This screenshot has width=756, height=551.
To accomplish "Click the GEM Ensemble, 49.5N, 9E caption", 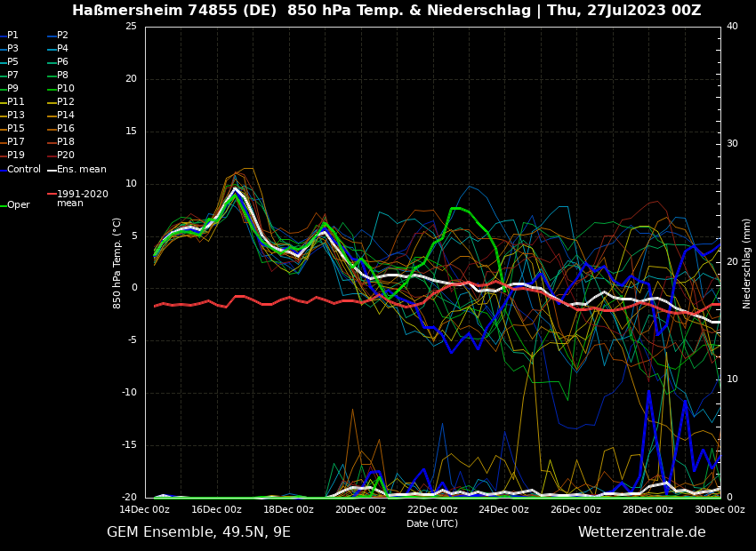I will [198, 532].
